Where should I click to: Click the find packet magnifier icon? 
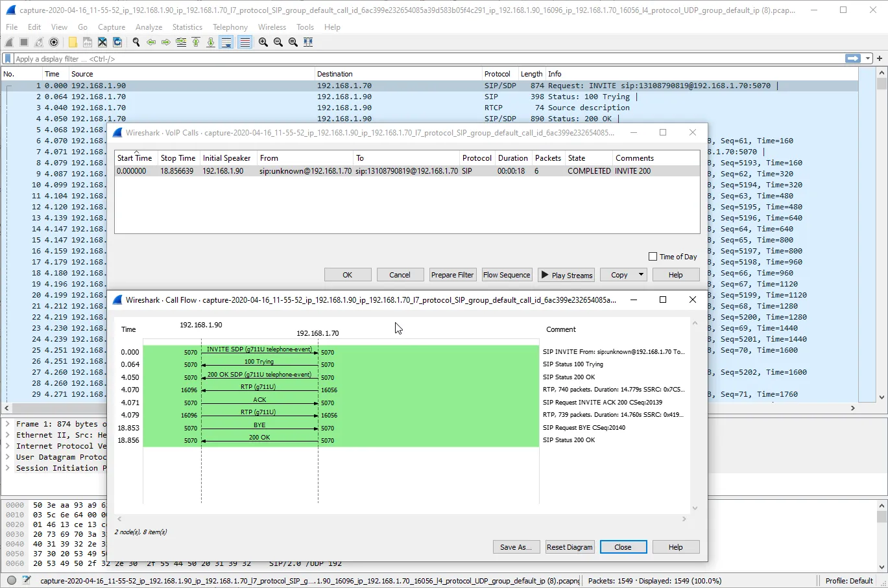136,42
